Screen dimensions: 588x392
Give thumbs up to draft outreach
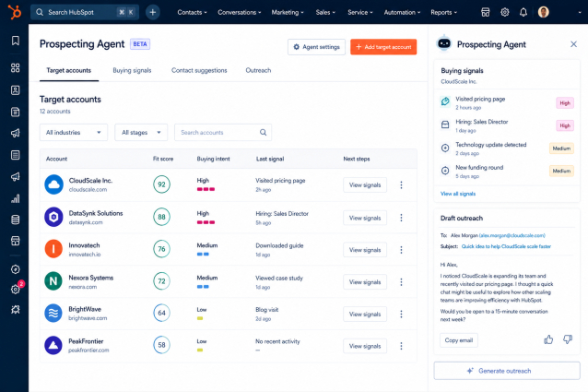(548, 339)
